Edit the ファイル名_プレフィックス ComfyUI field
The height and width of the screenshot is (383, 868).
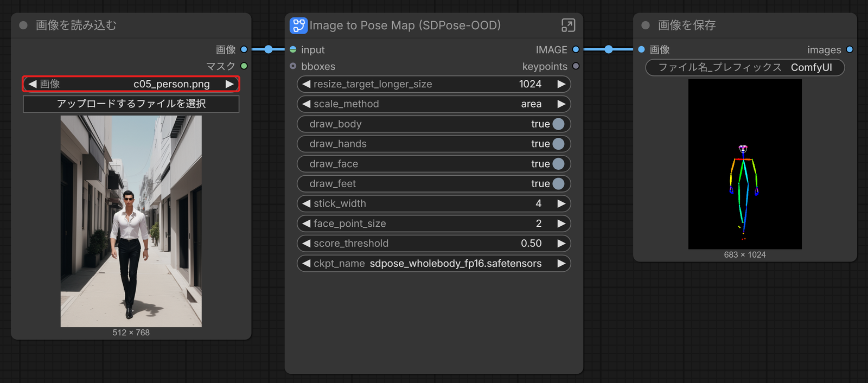(x=745, y=67)
